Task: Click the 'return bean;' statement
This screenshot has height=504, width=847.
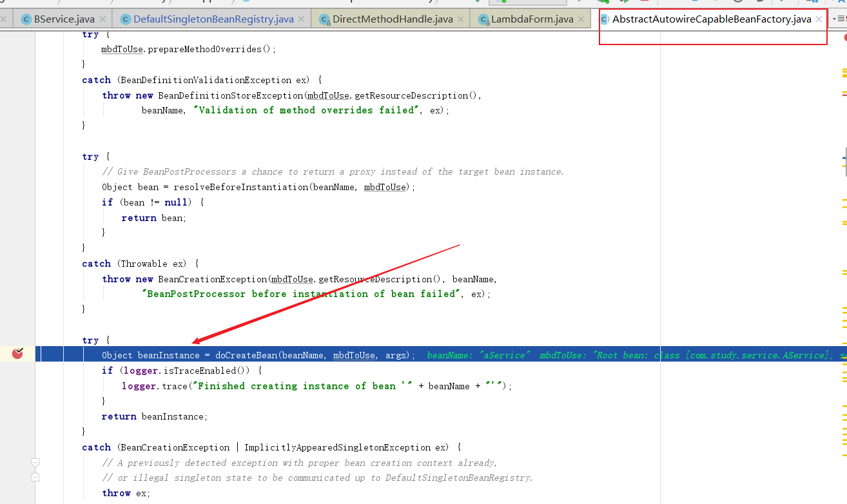Action: (x=154, y=218)
